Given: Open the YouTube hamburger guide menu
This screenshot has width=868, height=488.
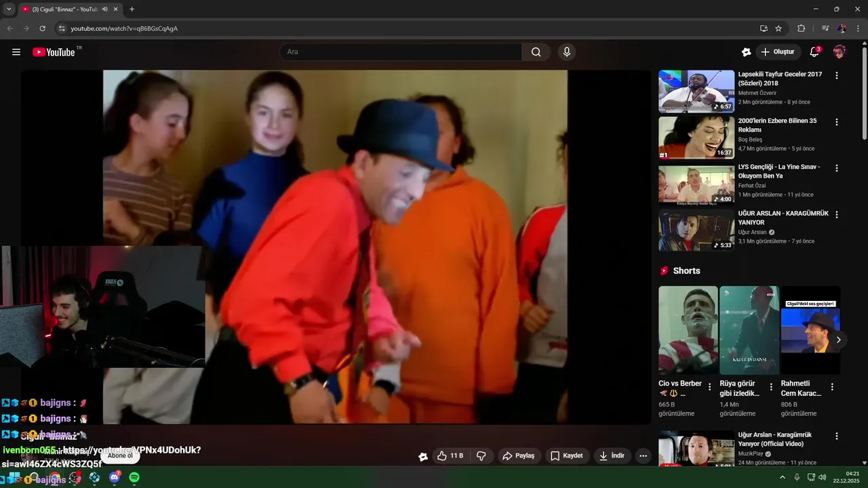Looking at the screenshot, I should coord(16,52).
